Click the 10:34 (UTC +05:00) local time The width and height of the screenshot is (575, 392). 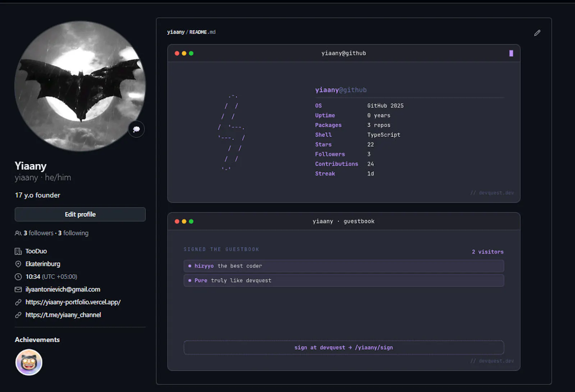tap(51, 277)
